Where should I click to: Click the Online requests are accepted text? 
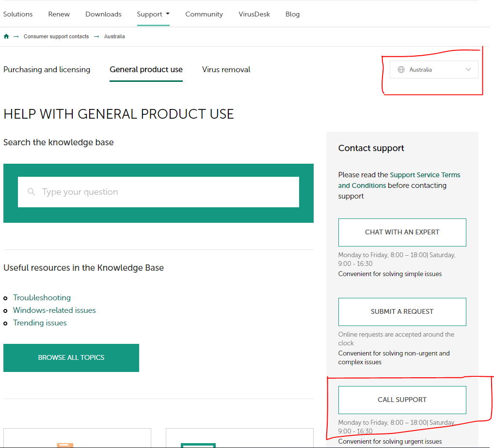pos(397,339)
